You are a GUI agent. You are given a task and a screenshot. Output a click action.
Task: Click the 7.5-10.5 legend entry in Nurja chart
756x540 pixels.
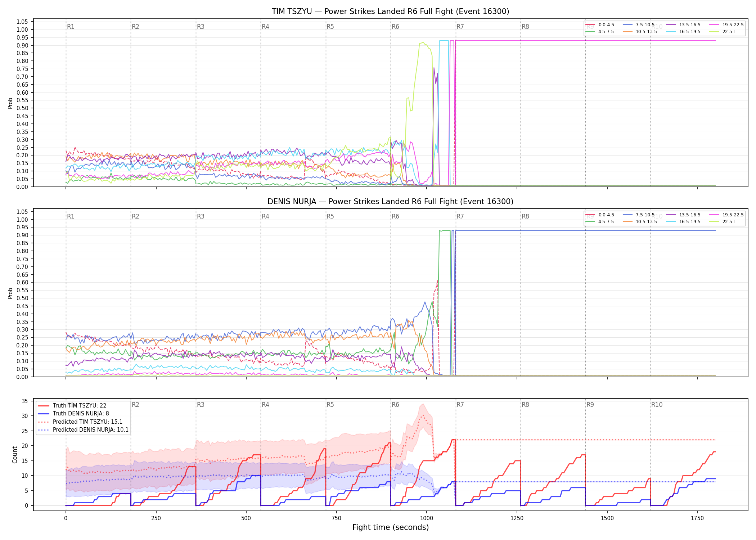tap(639, 215)
